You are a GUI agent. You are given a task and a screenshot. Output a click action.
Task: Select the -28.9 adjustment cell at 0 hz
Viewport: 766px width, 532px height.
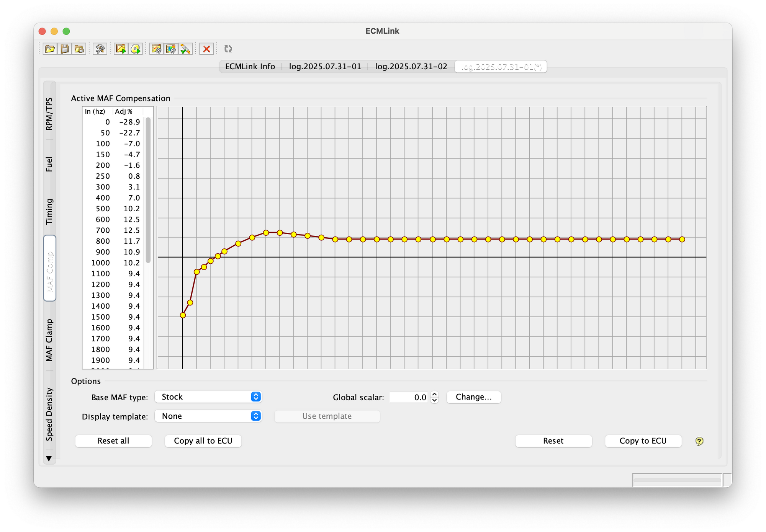click(128, 122)
